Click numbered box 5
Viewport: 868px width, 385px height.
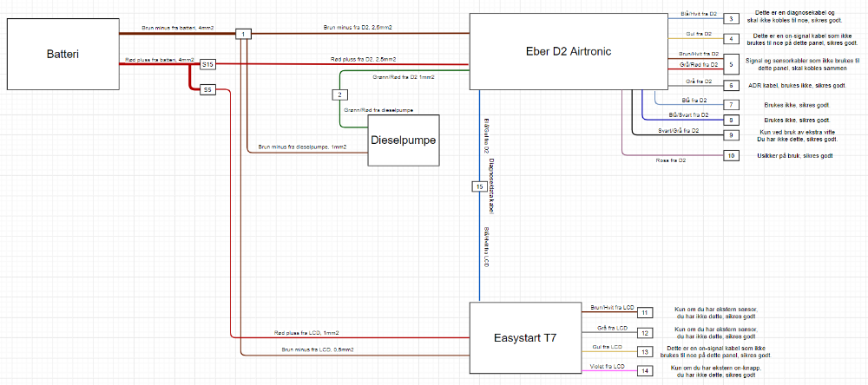point(731,65)
